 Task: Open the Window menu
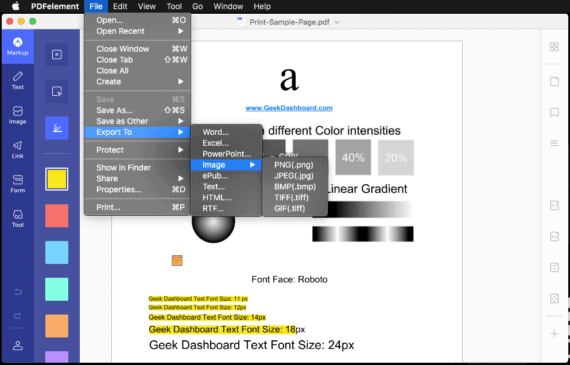pos(228,6)
